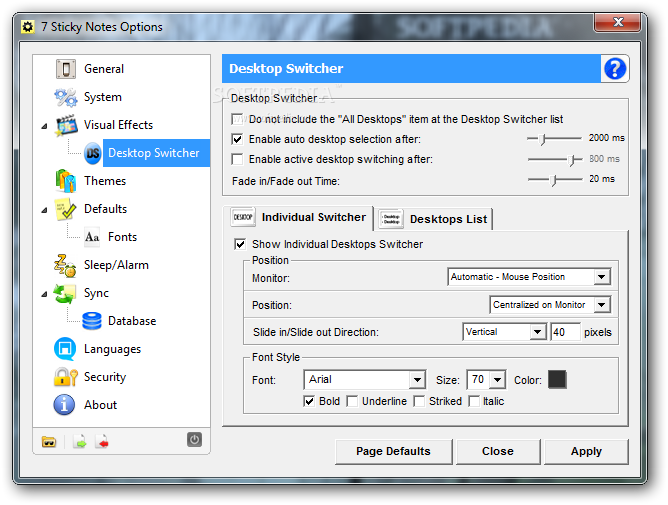Click the Defaults note checkmark icon
The width and height of the screenshot is (668, 505).
pos(66,209)
